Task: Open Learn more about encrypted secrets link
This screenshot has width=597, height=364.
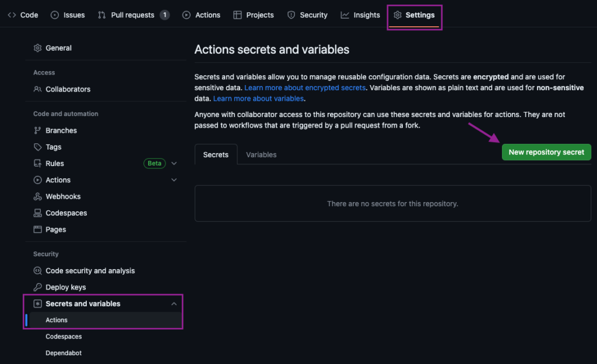Action: (305, 87)
